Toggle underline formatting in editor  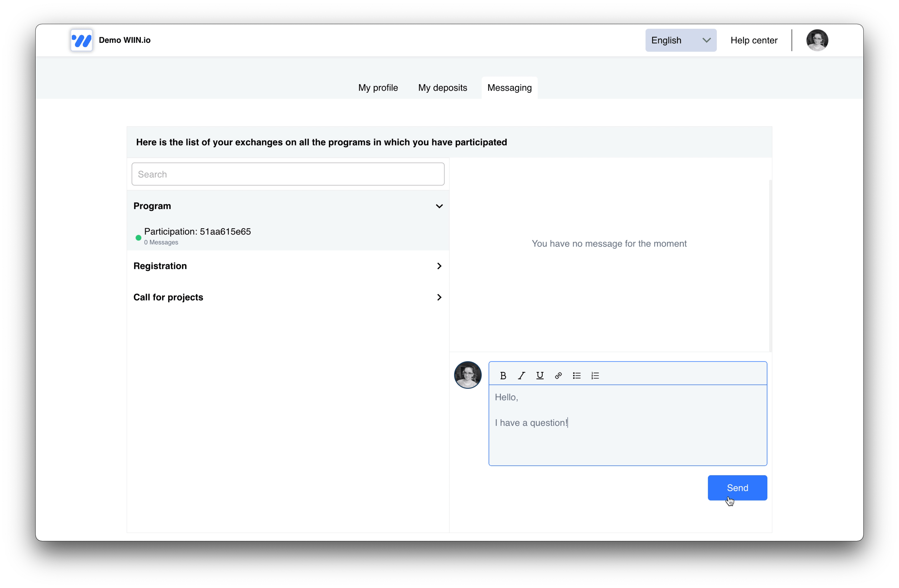point(540,375)
